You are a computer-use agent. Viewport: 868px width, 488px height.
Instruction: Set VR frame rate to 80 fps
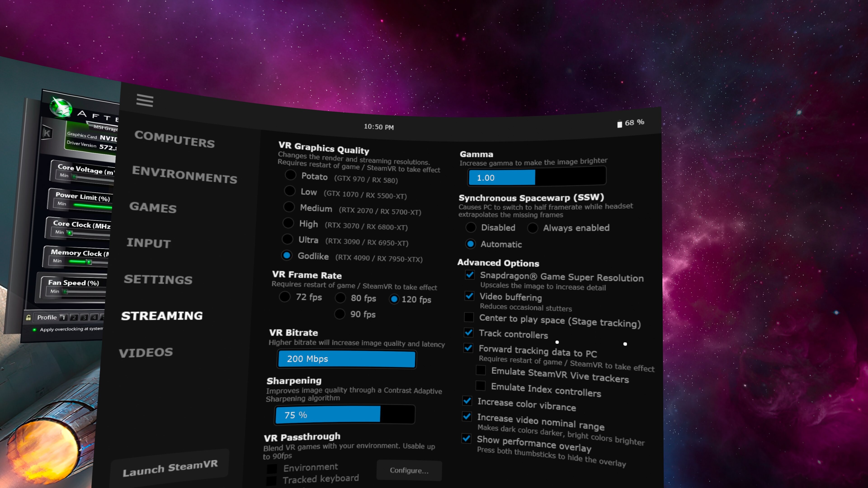point(340,298)
